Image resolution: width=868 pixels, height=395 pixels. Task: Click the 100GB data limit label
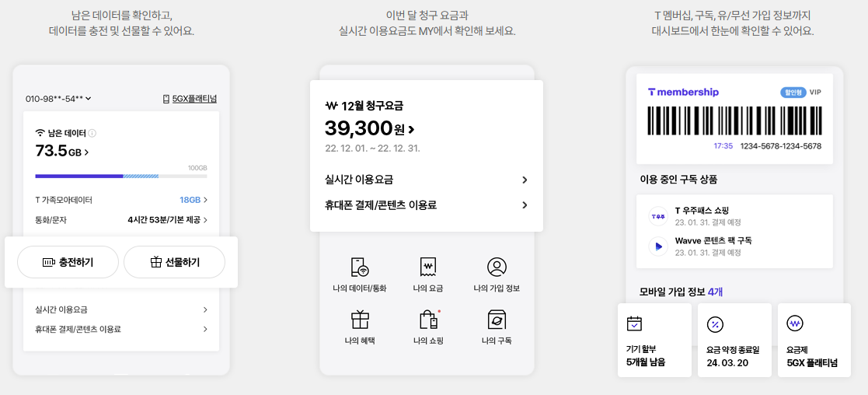click(x=197, y=167)
